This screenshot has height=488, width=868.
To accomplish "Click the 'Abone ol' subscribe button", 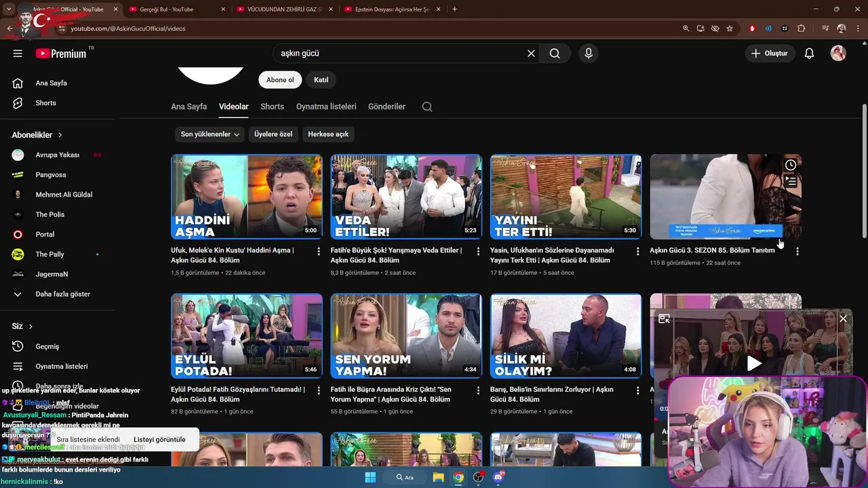I will [x=280, y=80].
